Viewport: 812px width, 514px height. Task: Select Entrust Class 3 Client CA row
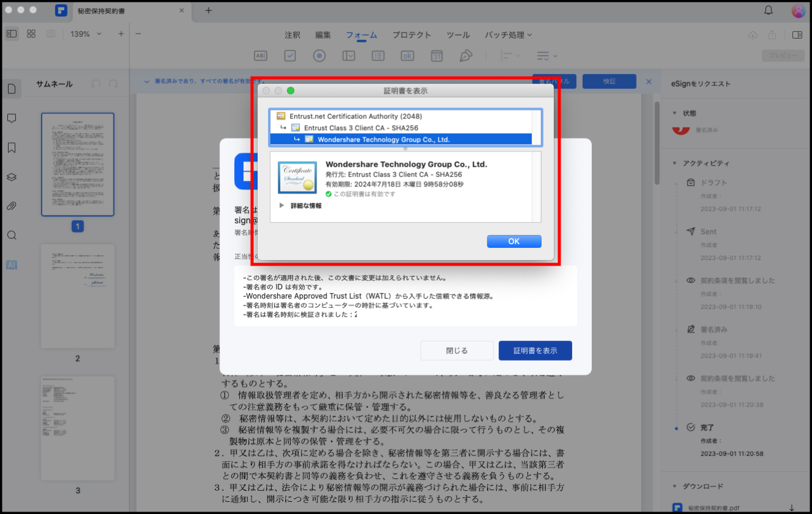coord(401,128)
